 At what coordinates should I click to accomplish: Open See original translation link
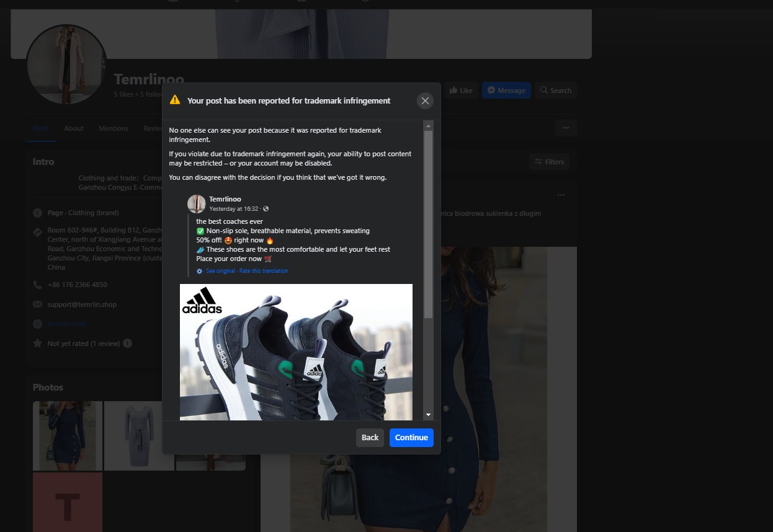(220, 271)
